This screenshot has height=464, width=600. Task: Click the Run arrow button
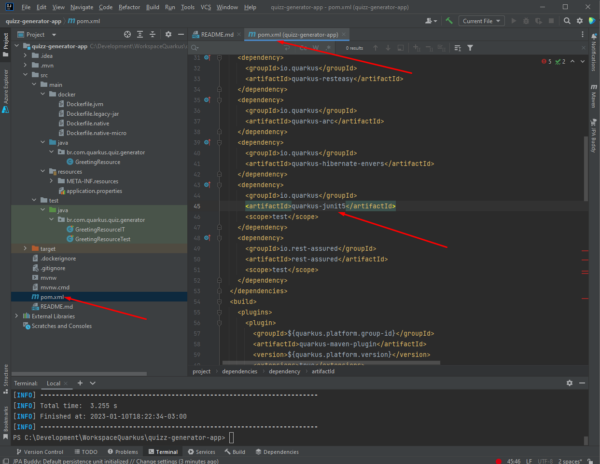[x=514, y=21]
